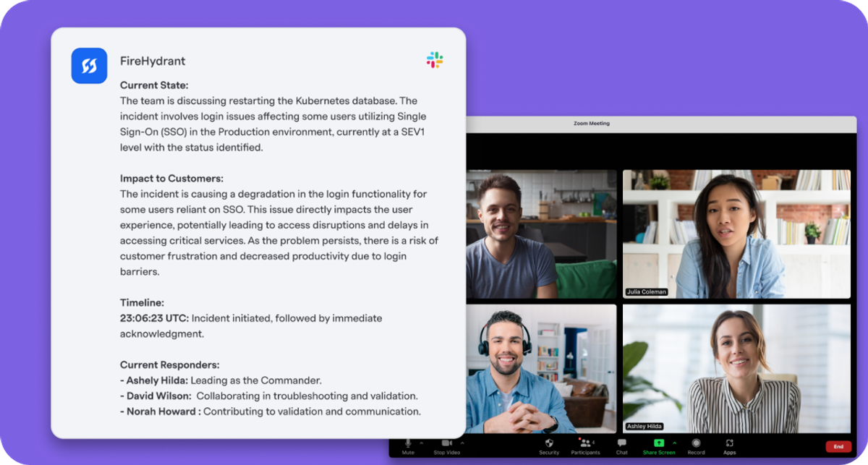This screenshot has height=465, width=868.
Task: Select Ashley Hilda's video tile
Action: (736, 368)
